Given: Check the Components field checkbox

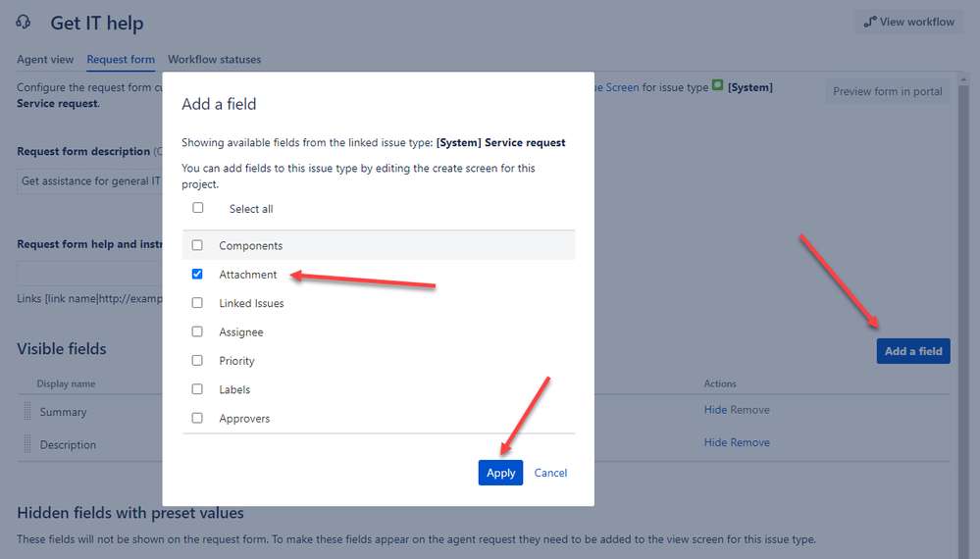Looking at the screenshot, I should [197, 245].
